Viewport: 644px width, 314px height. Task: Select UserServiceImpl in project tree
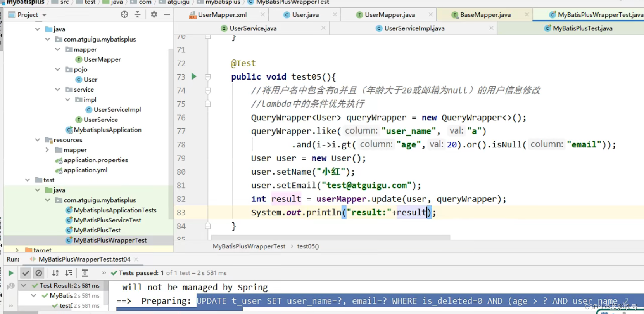117,109
